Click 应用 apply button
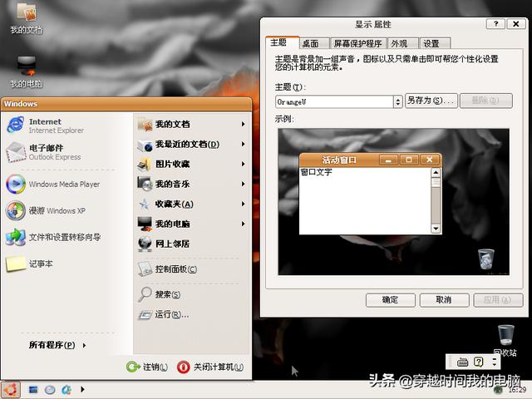Viewport: 532px width, 399px height. pyautogui.click(x=498, y=300)
